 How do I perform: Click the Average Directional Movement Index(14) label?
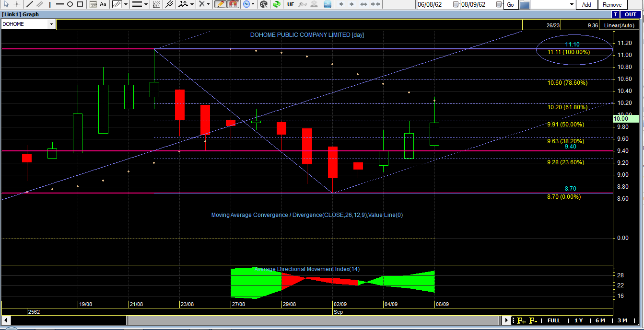click(307, 269)
